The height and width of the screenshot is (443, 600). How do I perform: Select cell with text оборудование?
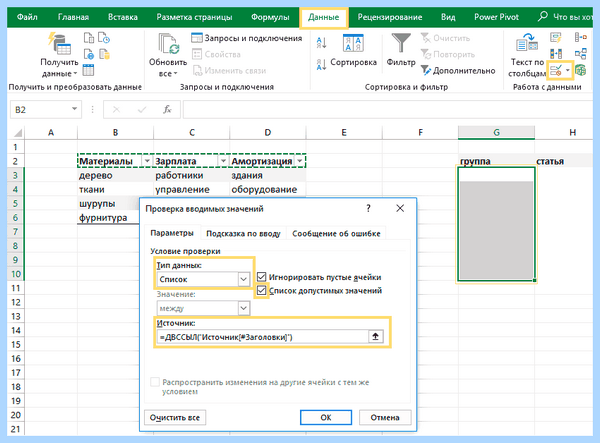[267, 189]
